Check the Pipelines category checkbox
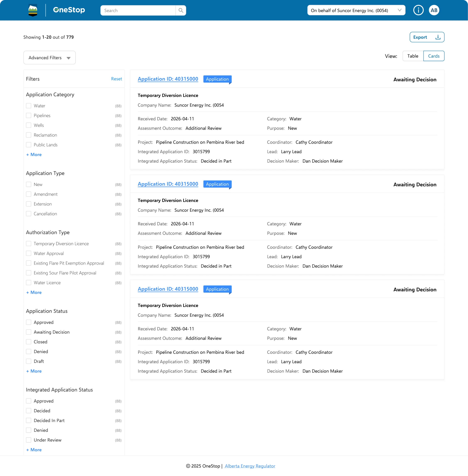 tap(29, 116)
